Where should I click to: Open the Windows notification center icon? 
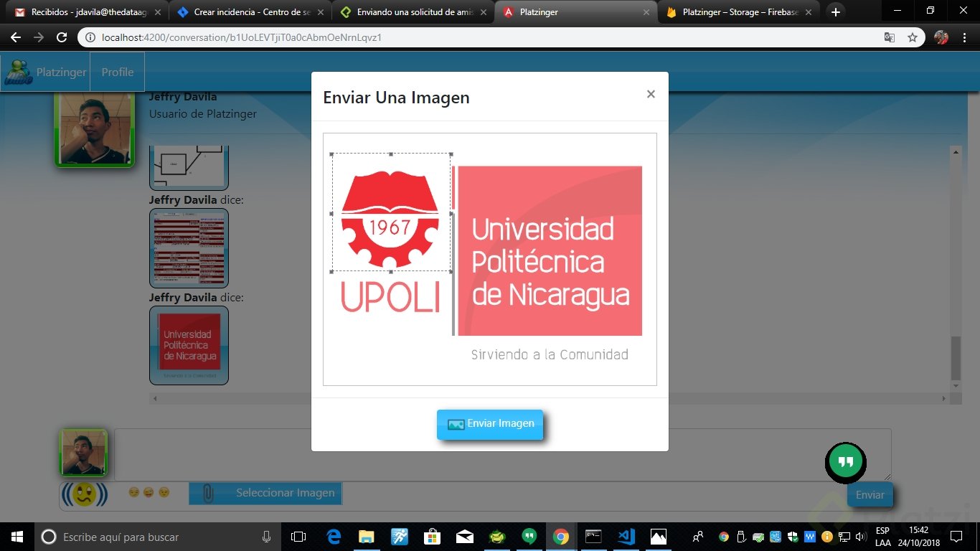coord(956,537)
